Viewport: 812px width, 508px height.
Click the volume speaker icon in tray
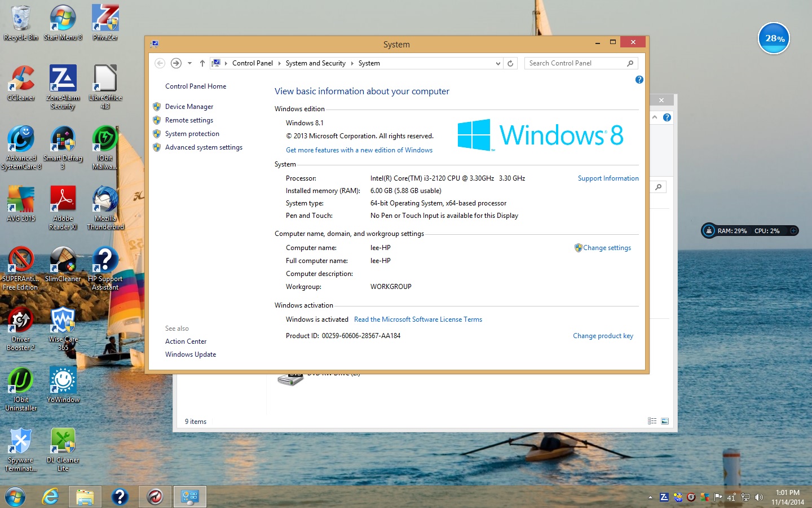(759, 497)
